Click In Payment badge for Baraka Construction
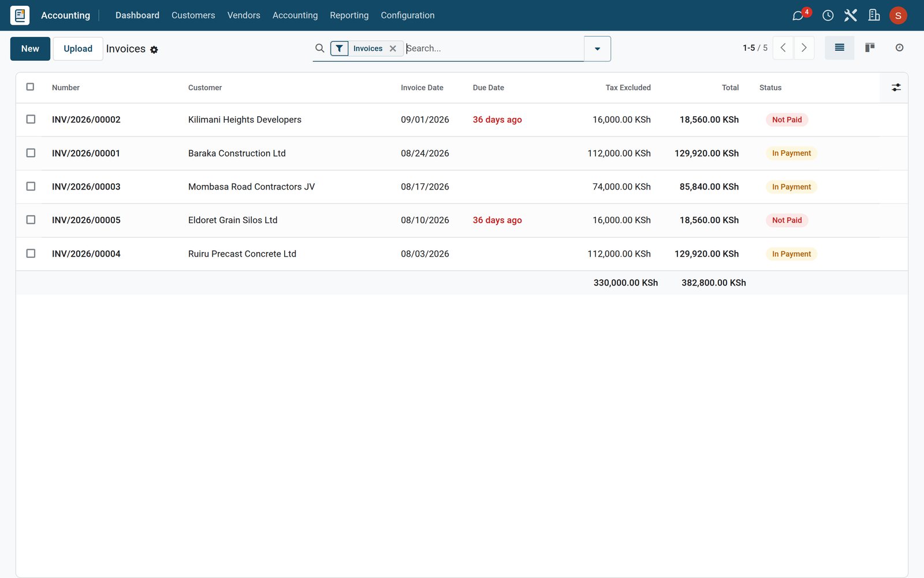Image resolution: width=924 pixels, height=578 pixels. click(791, 153)
